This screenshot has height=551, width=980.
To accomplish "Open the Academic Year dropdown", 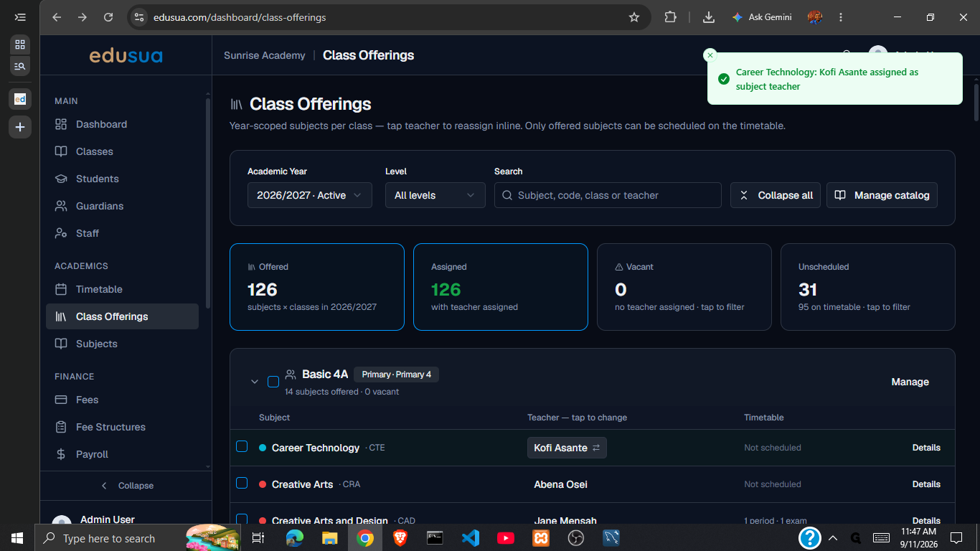I will coord(310,195).
